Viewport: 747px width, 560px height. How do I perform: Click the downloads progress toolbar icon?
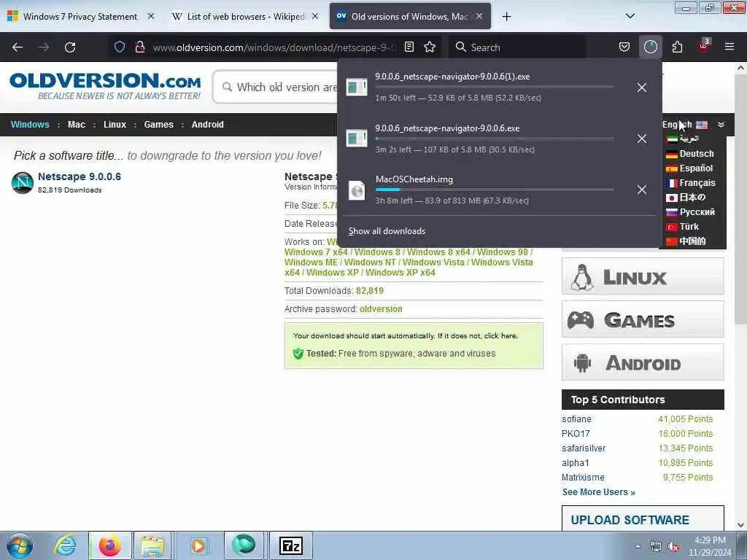point(650,47)
